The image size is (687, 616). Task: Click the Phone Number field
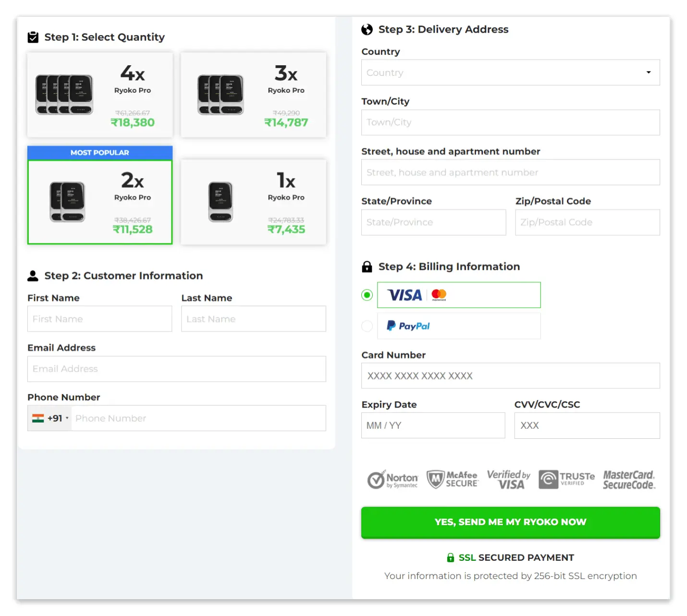[x=198, y=418]
